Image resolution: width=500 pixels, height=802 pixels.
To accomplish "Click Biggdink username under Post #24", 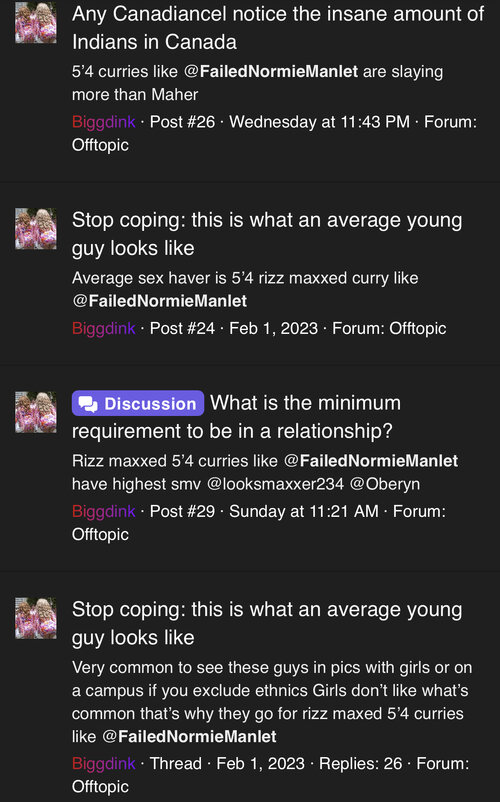I will (104, 328).
